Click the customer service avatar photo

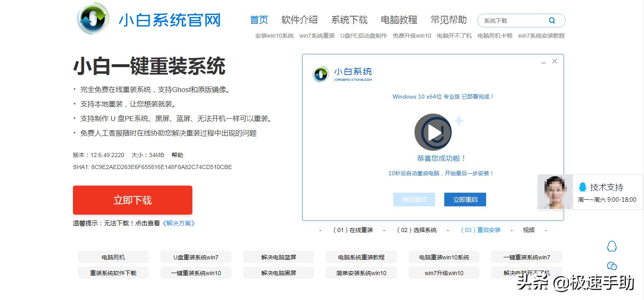tap(554, 192)
